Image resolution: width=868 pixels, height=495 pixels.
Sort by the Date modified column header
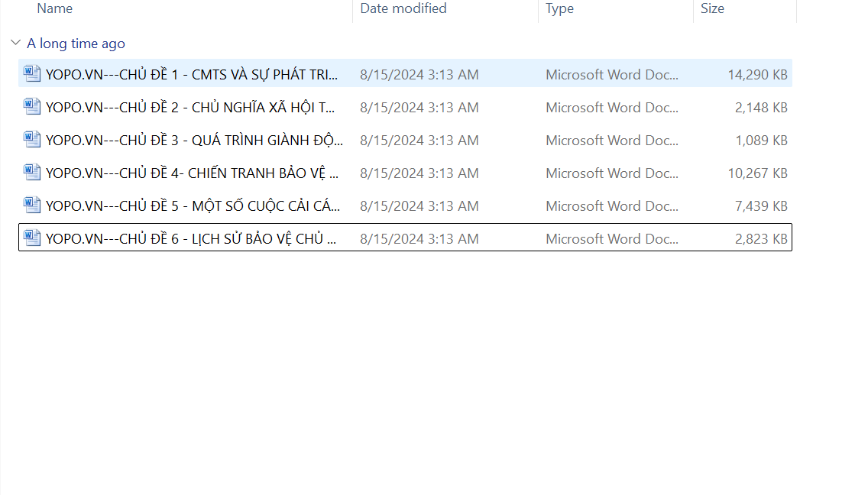click(x=403, y=9)
